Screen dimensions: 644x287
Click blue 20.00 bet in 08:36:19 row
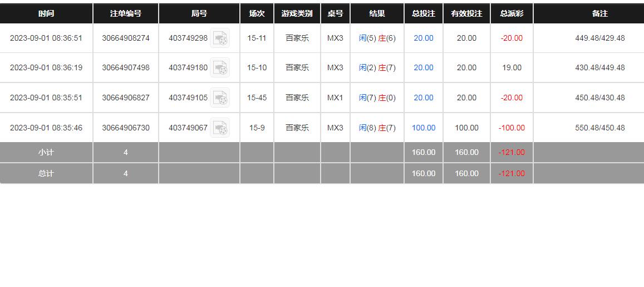424,67
